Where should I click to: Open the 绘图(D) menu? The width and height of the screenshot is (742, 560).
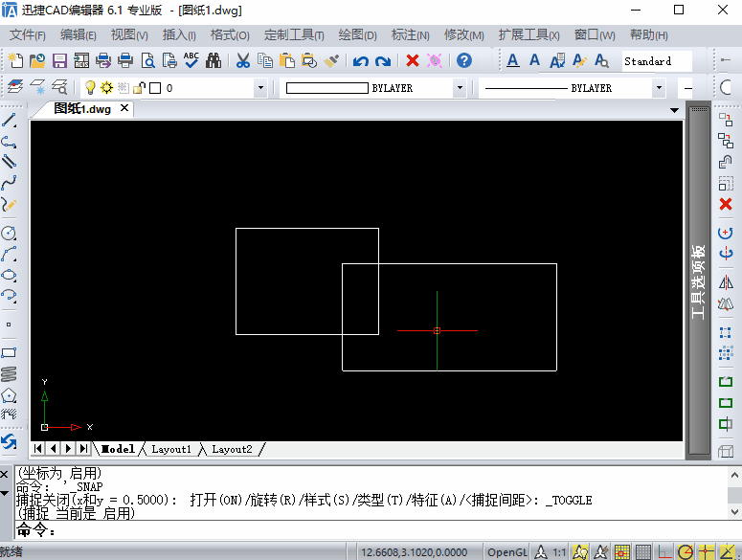coord(358,35)
